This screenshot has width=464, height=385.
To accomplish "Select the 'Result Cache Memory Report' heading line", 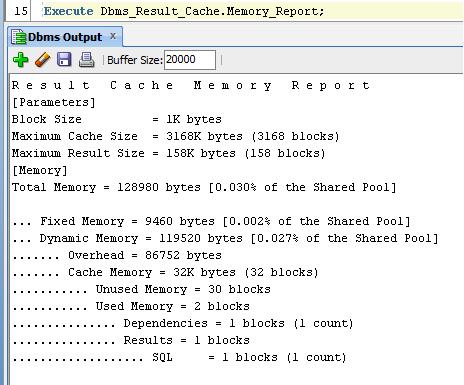I will click(191, 86).
